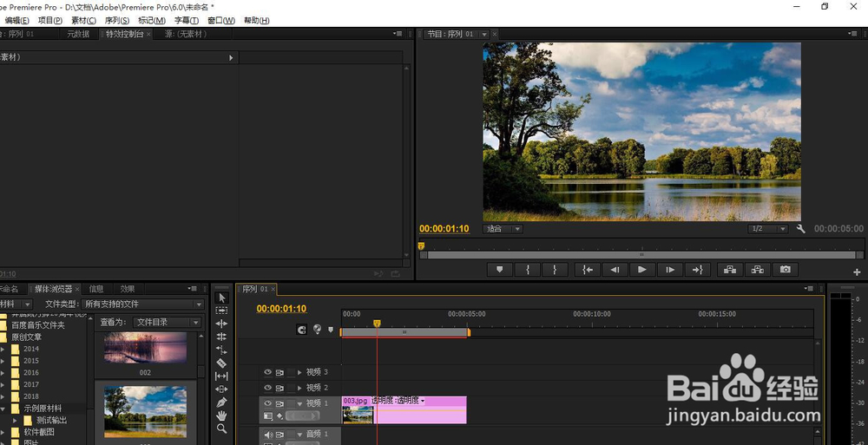The width and height of the screenshot is (868, 445).
Task: Open 序列(S) menu
Action: pos(117,21)
